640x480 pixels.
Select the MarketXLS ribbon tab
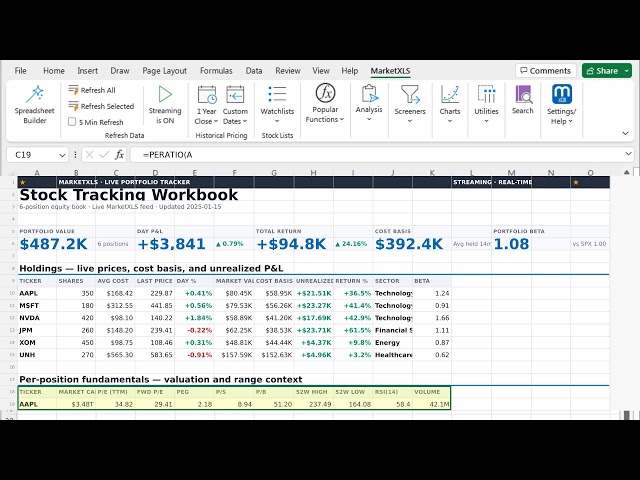[390, 71]
